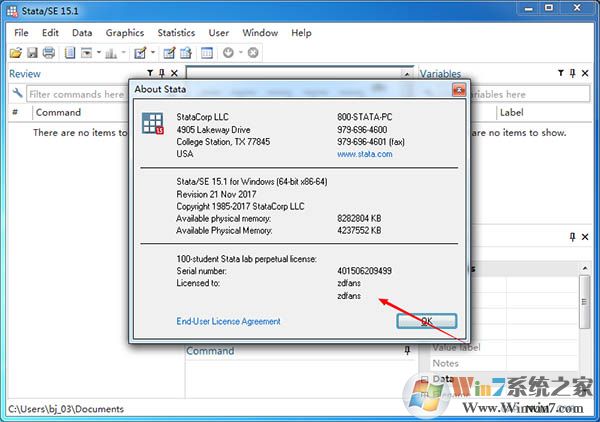Open the End-User License Agreement link

point(228,321)
